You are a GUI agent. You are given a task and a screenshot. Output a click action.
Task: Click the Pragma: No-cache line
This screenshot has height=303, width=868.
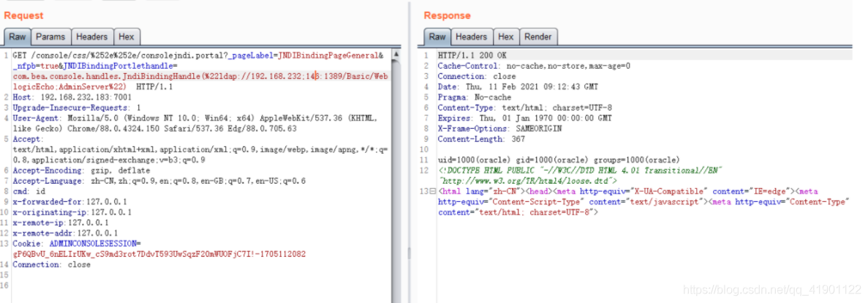point(475,97)
